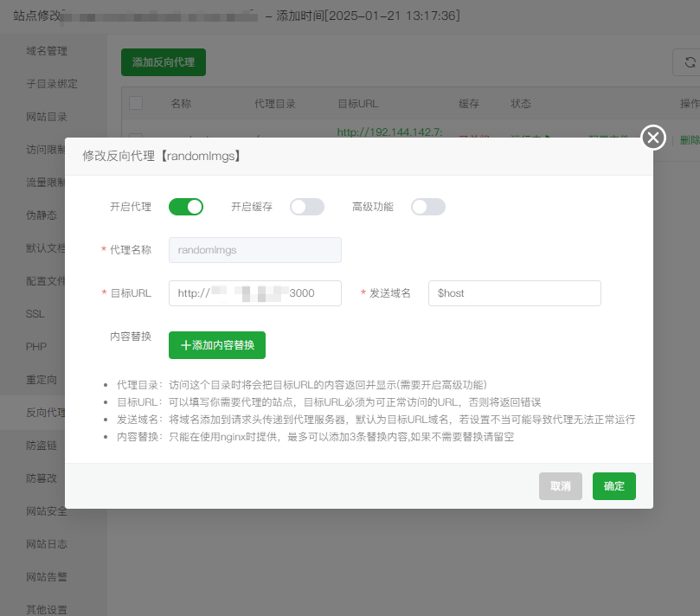This screenshot has width=700, height=616.
Task: Open 流量限制 in the sidebar
Action: [46, 183]
